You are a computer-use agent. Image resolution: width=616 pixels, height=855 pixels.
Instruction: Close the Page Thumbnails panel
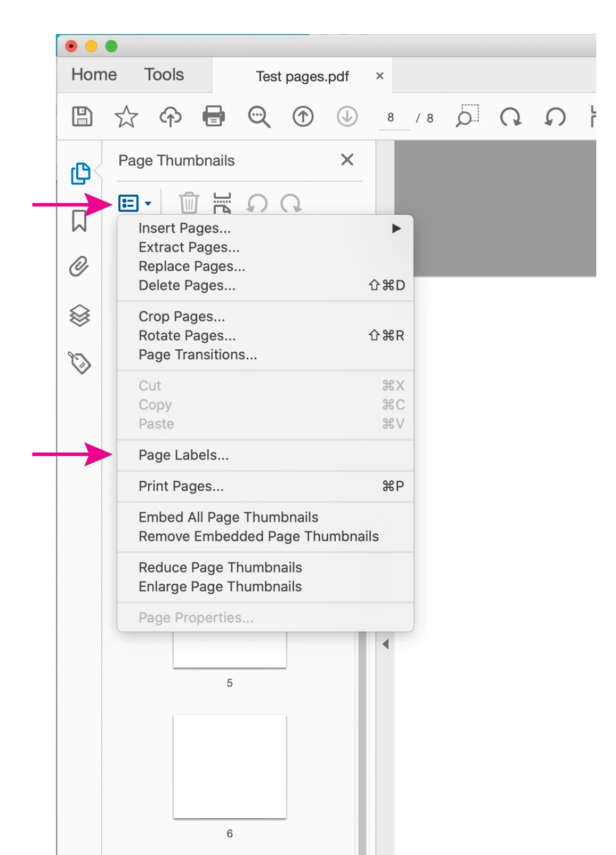347,159
